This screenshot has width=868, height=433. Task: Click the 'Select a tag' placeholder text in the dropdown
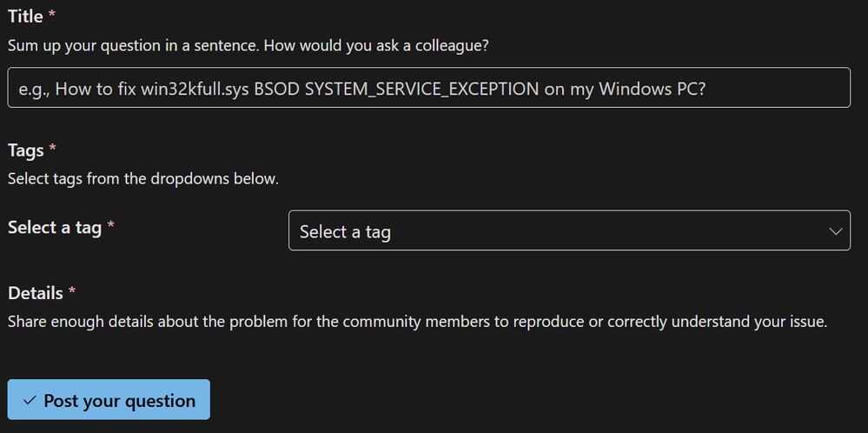345,232
